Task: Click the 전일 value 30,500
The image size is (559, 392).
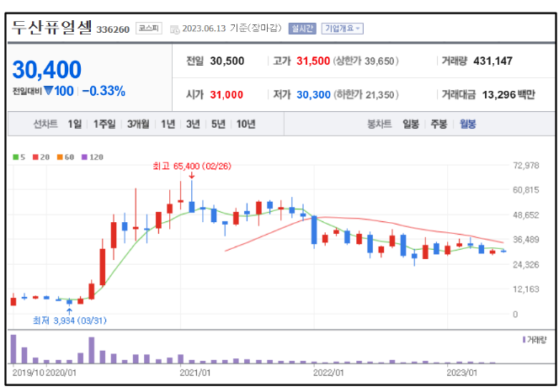Action: pyautogui.click(x=227, y=61)
